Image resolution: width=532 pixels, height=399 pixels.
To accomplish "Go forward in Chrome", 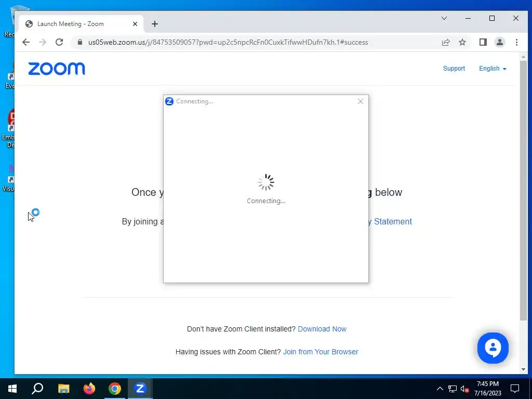I will point(43,43).
